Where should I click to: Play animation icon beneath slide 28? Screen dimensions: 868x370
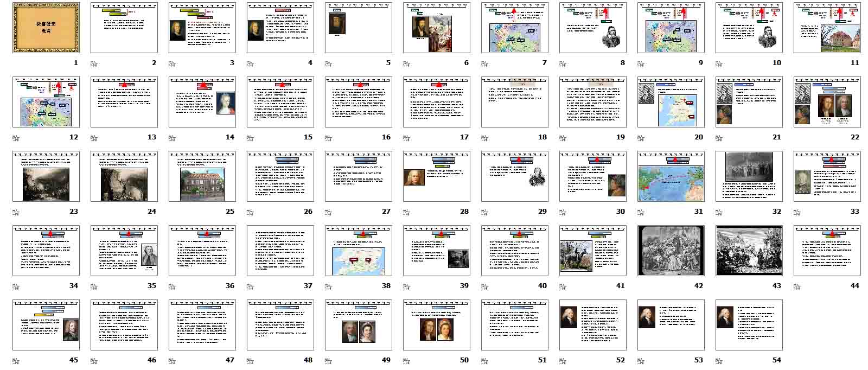coord(406,212)
